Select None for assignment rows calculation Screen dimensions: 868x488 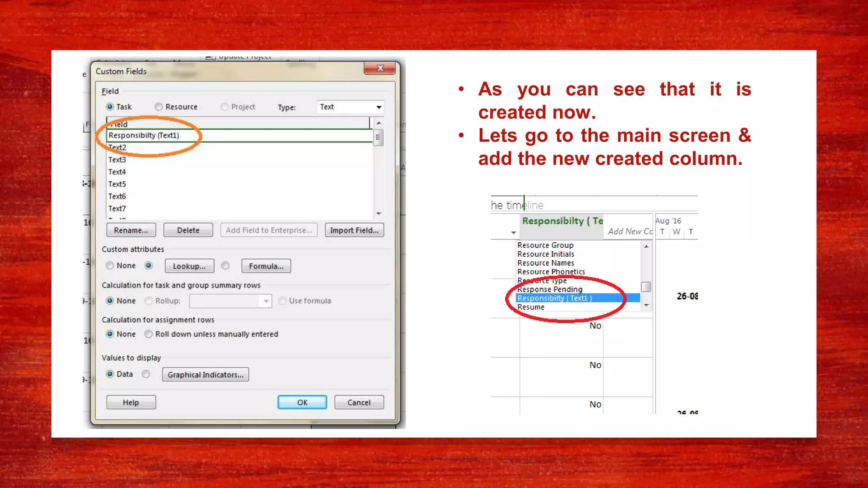[110, 334]
